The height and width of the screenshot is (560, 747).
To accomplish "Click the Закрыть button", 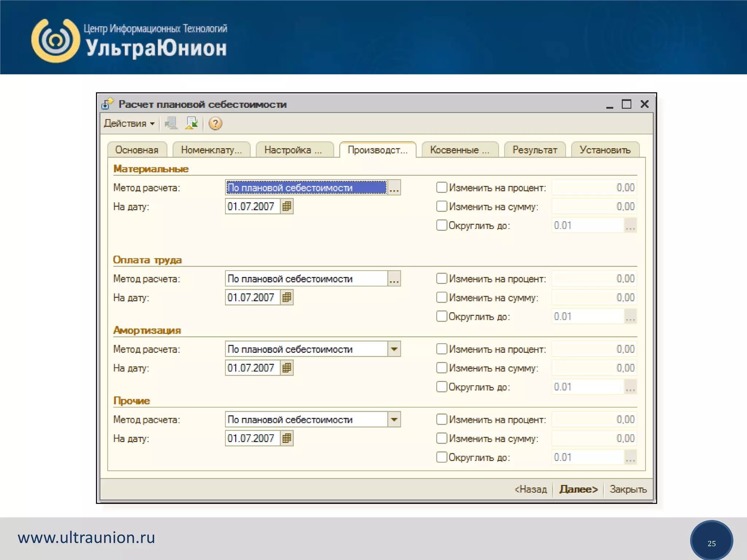I will pyautogui.click(x=628, y=489).
